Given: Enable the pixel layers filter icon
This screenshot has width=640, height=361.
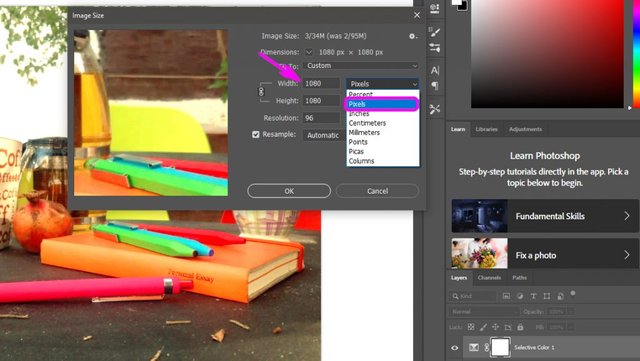Looking at the screenshot, I should (506, 296).
